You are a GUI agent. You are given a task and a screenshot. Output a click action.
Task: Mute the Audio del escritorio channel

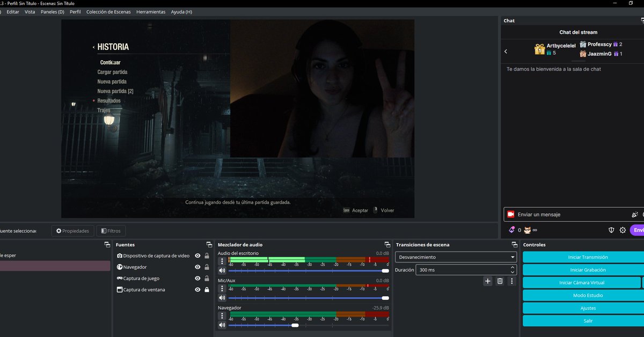click(x=222, y=270)
